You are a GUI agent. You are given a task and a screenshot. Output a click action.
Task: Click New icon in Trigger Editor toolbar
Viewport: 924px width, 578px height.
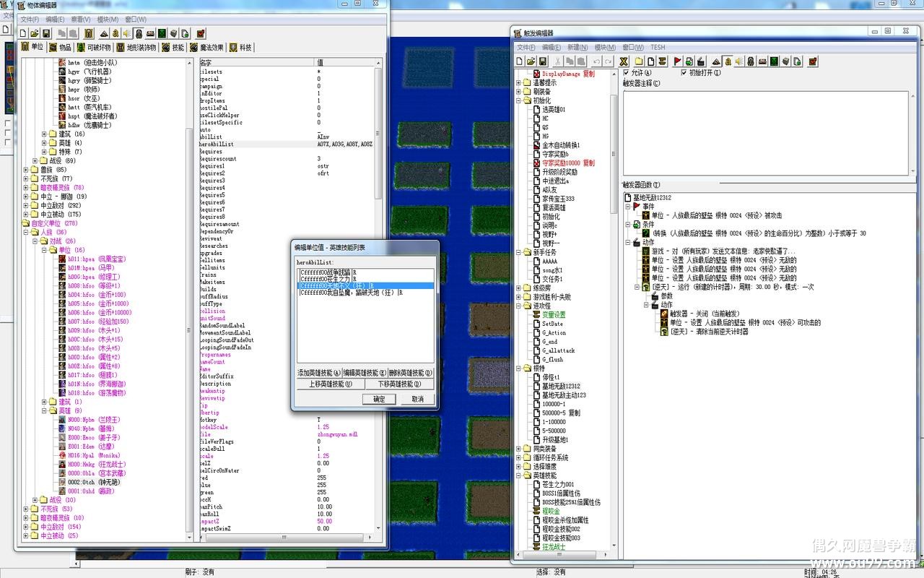tap(520, 61)
